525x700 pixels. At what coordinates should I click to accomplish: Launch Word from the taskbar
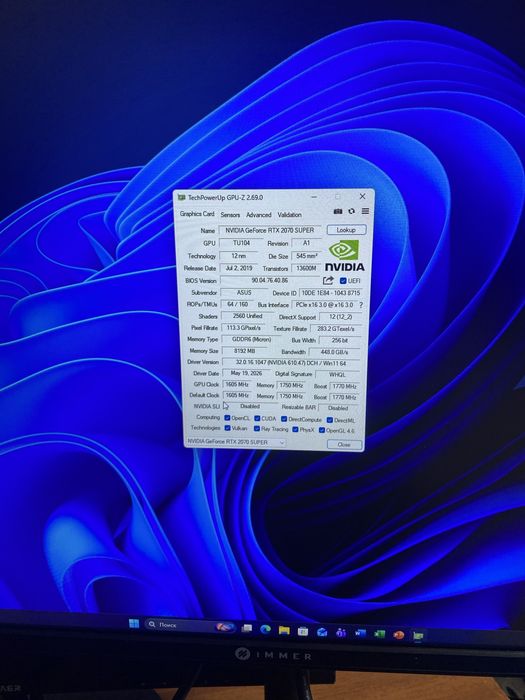360,633
